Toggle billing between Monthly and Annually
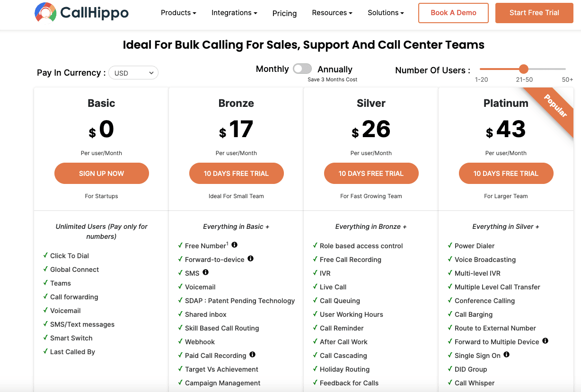Screen dimensions: 581x392 point(302,69)
